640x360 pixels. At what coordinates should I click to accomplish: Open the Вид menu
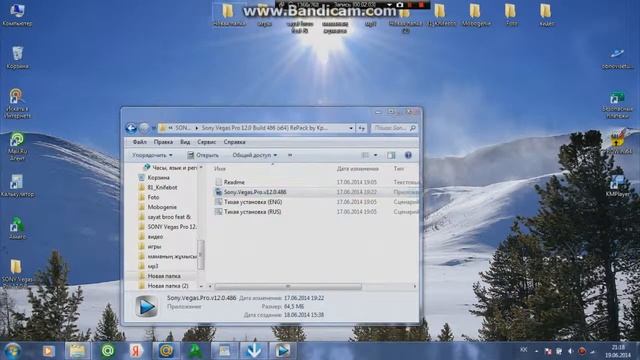pyautogui.click(x=185, y=142)
